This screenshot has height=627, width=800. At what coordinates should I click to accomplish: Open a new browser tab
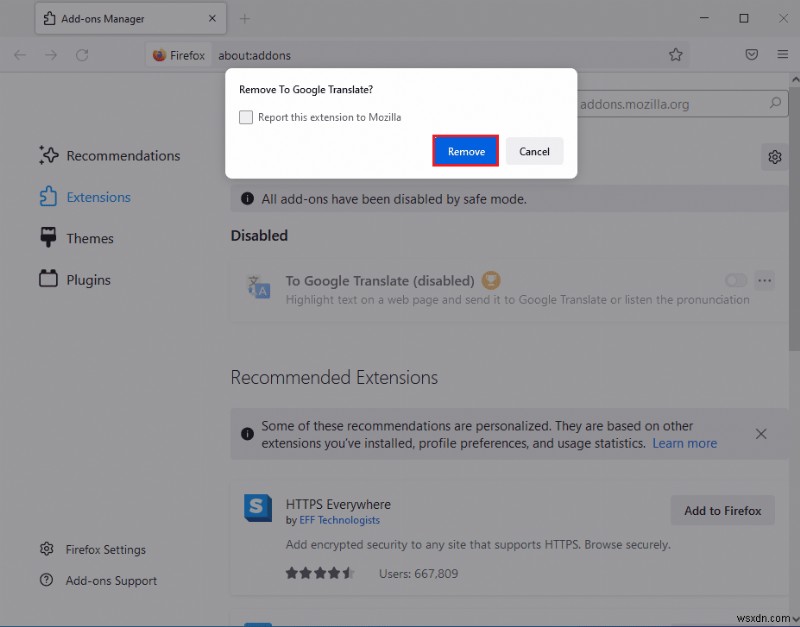245,18
